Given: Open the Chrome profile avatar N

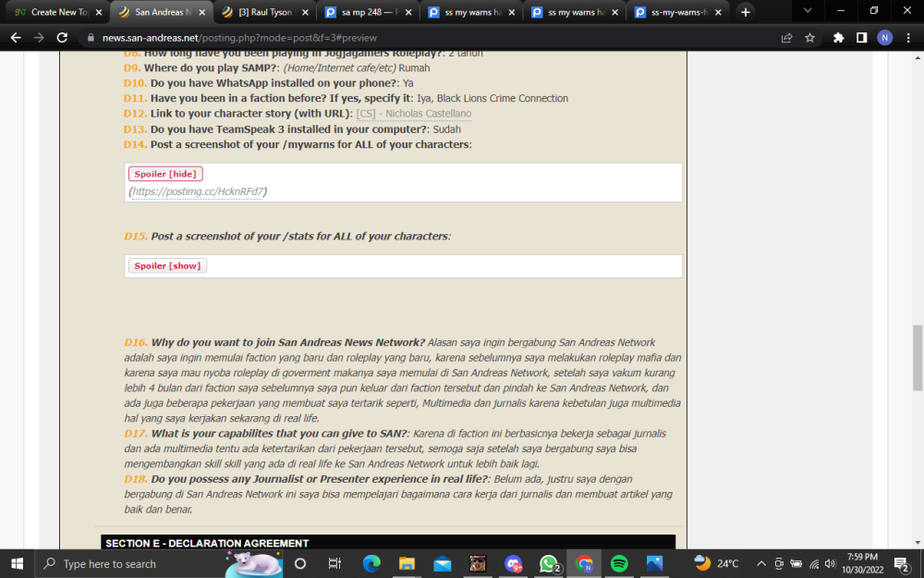Looking at the screenshot, I should 884,38.
